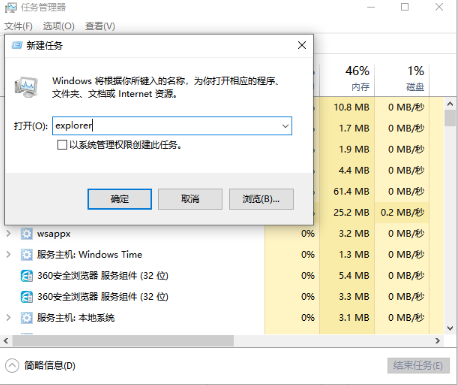Close the 新建任务 dialog
The image size is (458, 385).
click(x=302, y=45)
